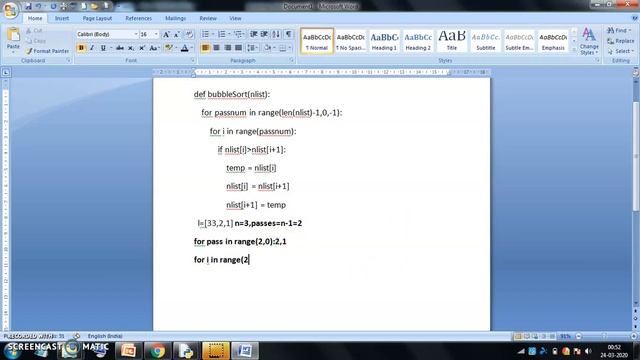Apply the Heading 2 style

coord(418,41)
